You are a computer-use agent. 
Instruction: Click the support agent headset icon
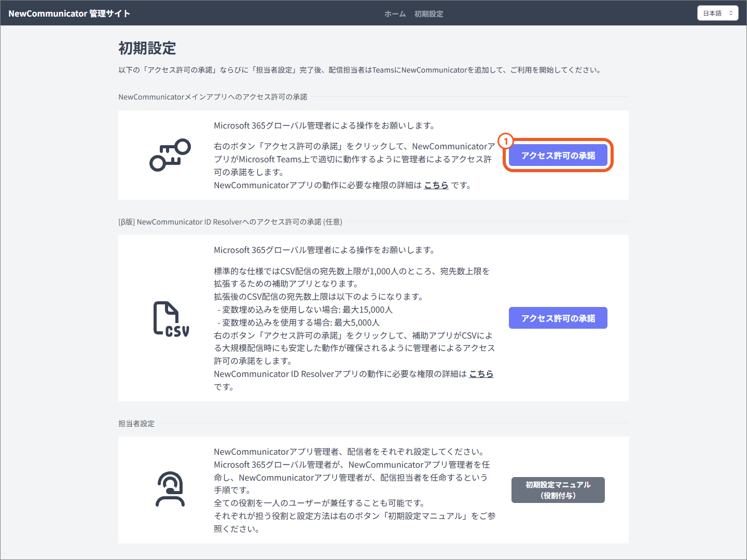tap(170, 489)
